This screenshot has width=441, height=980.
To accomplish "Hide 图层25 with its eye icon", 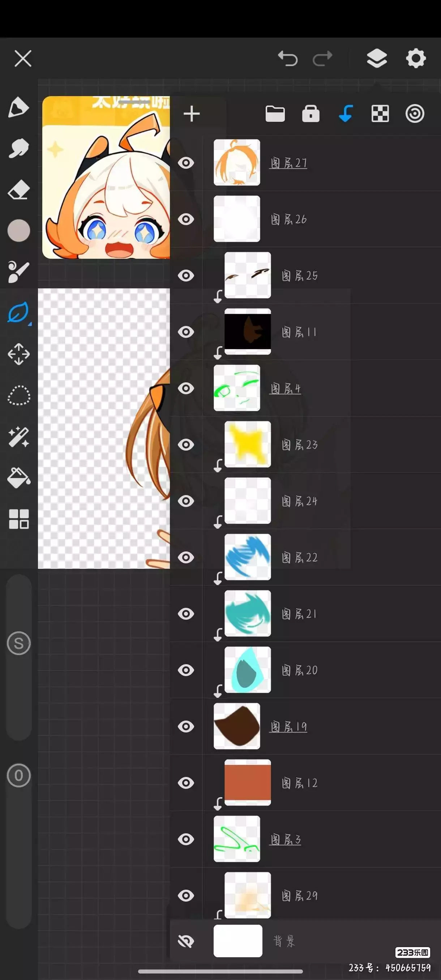I will click(x=186, y=275).
